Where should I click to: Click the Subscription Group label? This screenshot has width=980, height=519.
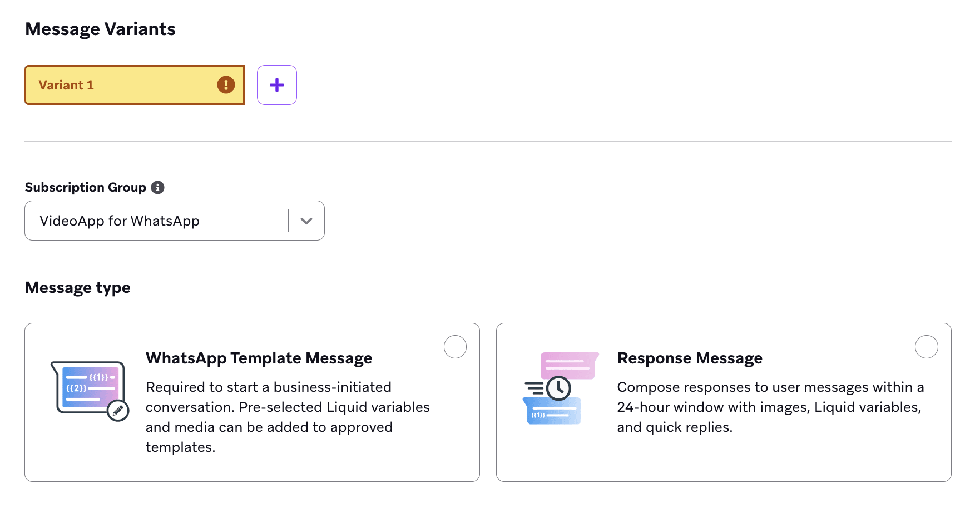(x=86, y=187)
